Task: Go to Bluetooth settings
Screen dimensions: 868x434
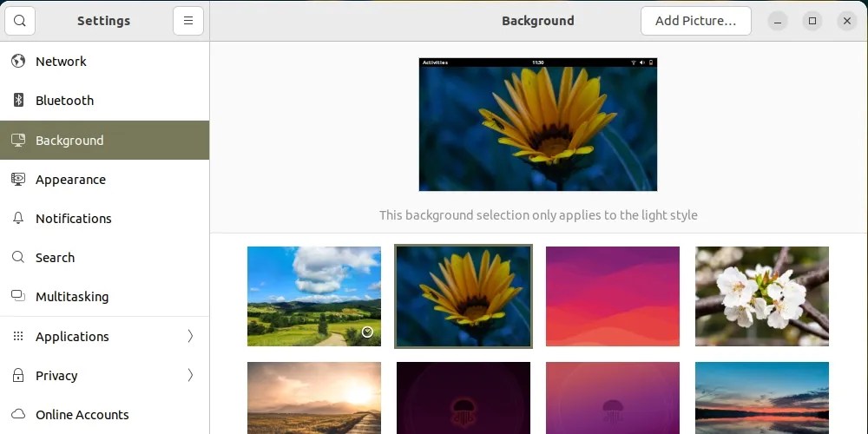Action: click(105, 100)
